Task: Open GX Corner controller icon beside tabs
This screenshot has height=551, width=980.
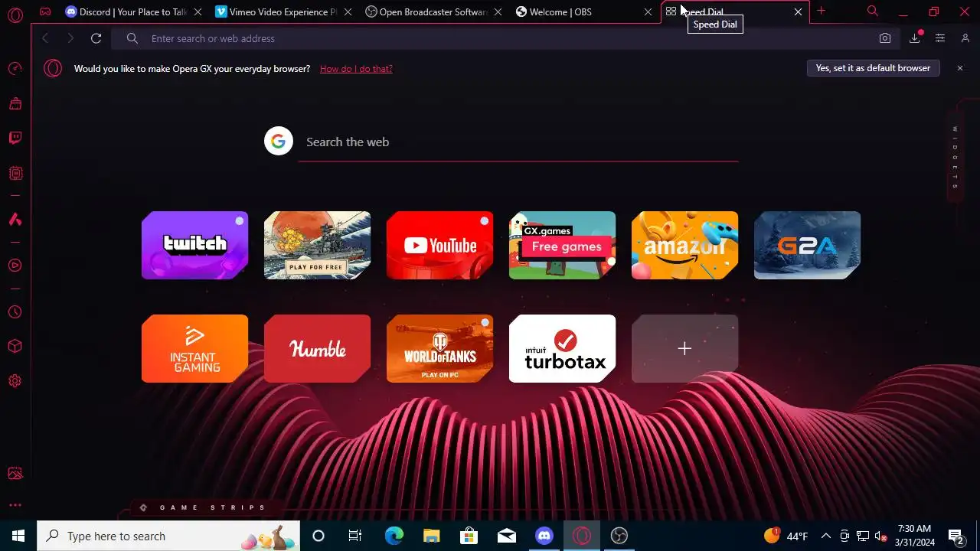Action: (x=45, y=11)
